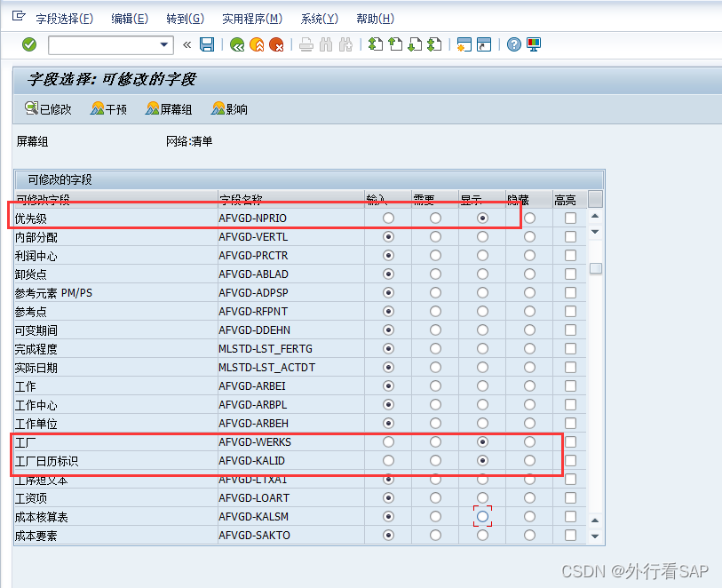This screenshot has width=722, height=588.
Task: Open the 实用程序(M) menu
Action: coord(252,19)
